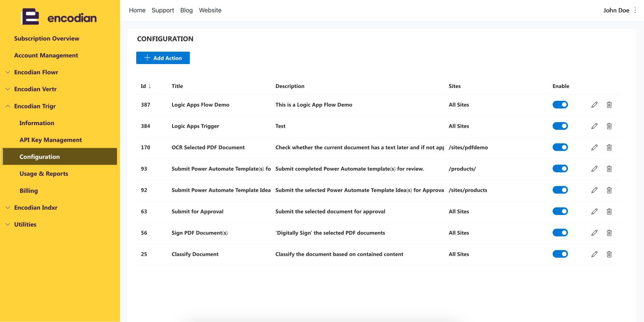644x322 pixels.
Task: Open the Billing page
Action: click(x=29, y=191)
